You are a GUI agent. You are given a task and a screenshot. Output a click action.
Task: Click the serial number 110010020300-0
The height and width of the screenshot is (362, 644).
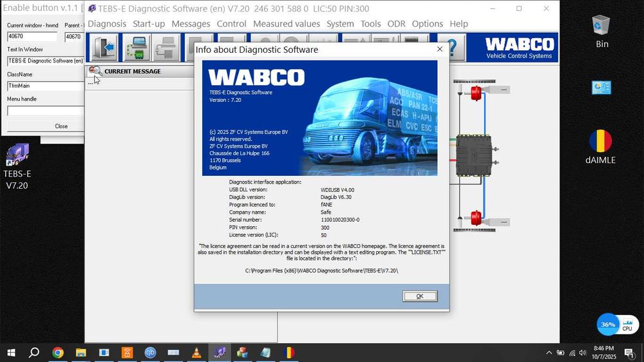click(340, 220)
